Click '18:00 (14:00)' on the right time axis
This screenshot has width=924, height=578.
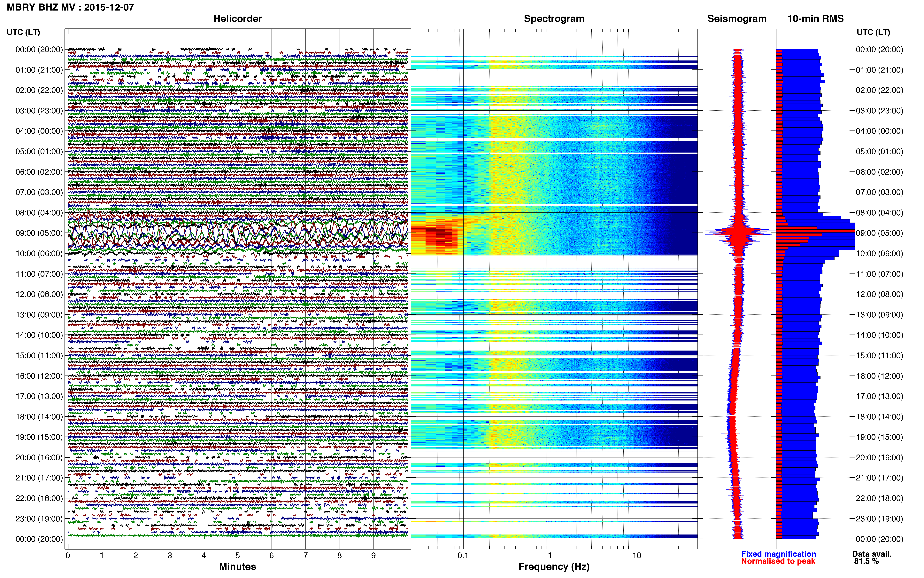pyautogui.click(x=880, y=417)
